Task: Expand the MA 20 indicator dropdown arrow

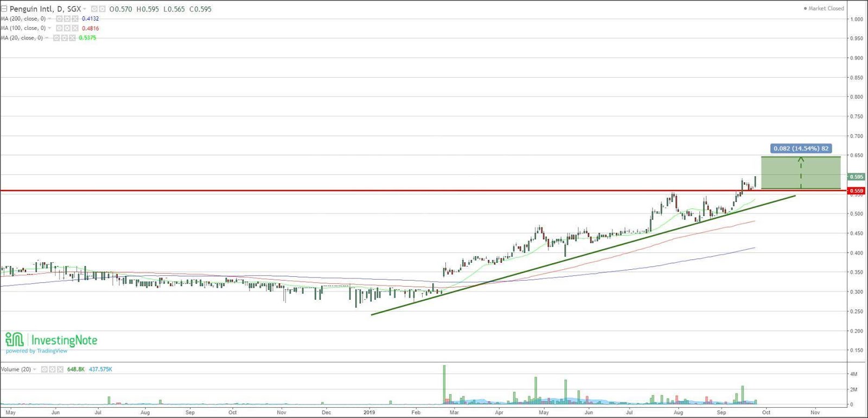Action: click(47, 37)
